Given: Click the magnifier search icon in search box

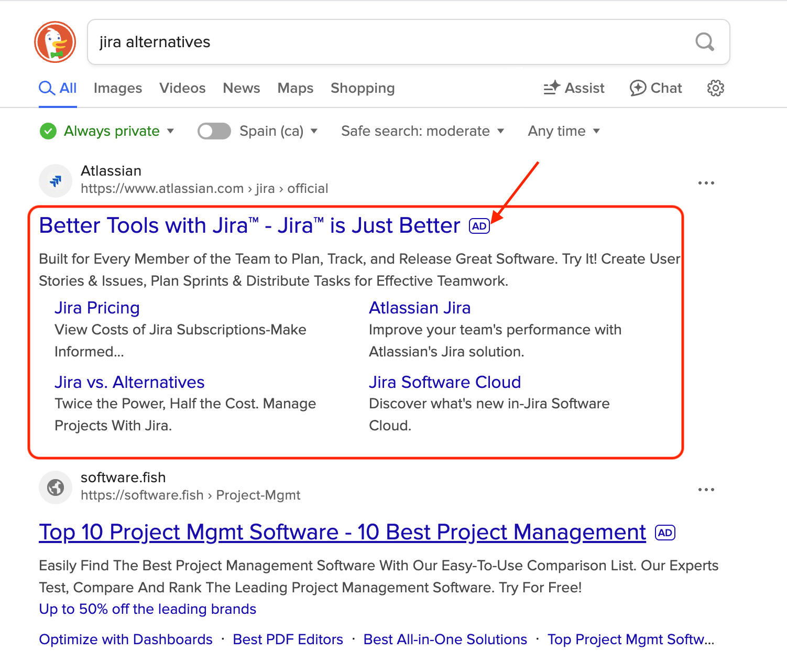Looking at the screenshot, I should [705, 42].
